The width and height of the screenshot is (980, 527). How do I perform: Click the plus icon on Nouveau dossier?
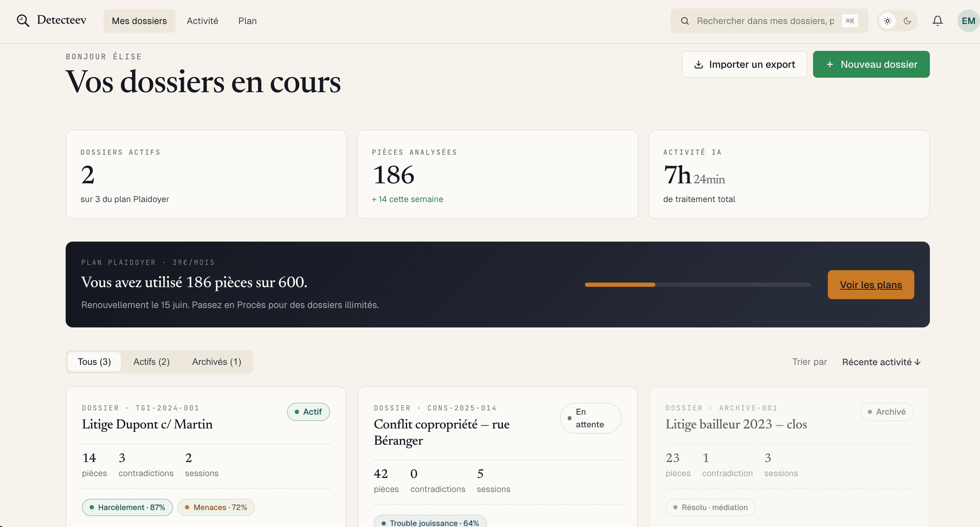(830, 64)
